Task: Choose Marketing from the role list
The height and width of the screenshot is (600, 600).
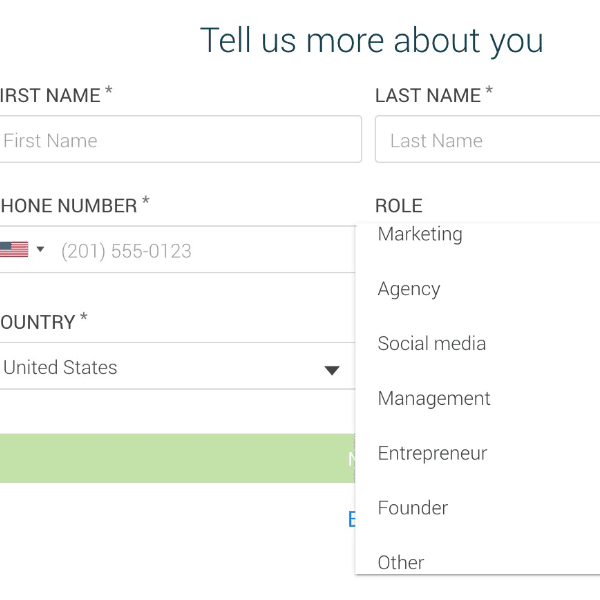Action: (x=420, y=234)
